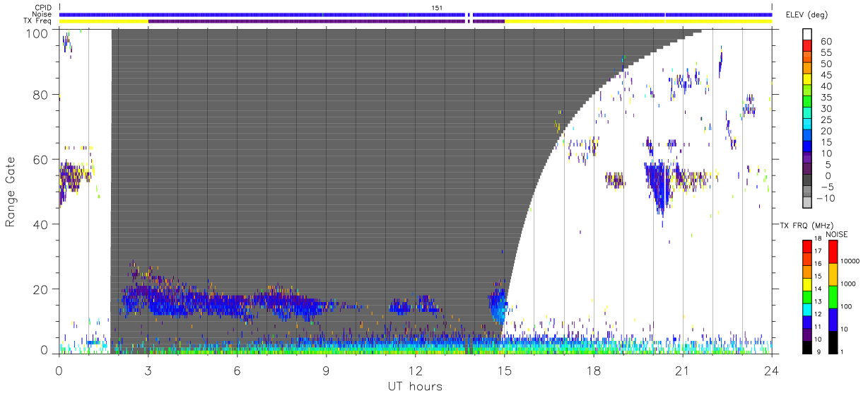Click the Noise row label at top left
Screen dimensions: 868x401
click(42, 14)
